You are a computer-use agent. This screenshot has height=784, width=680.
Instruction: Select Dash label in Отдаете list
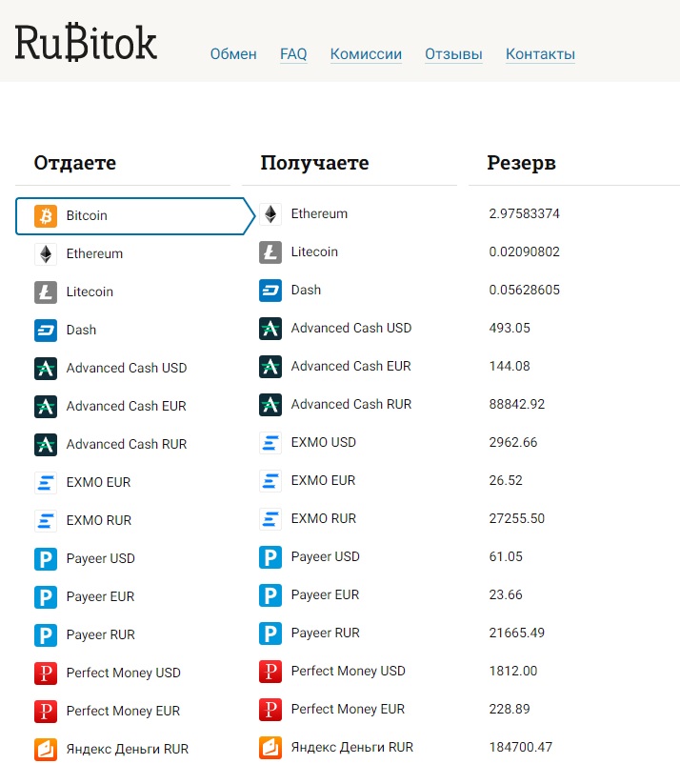(82, 330)
